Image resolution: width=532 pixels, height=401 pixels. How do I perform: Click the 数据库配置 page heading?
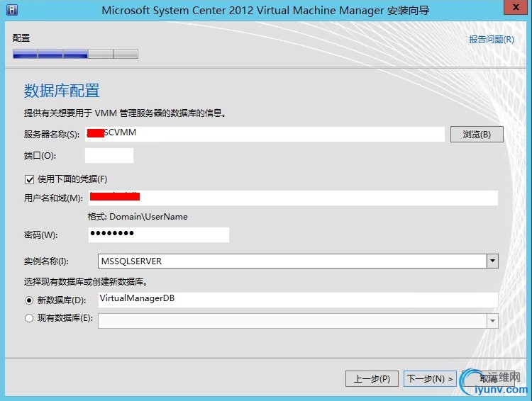tap(62, 91)
